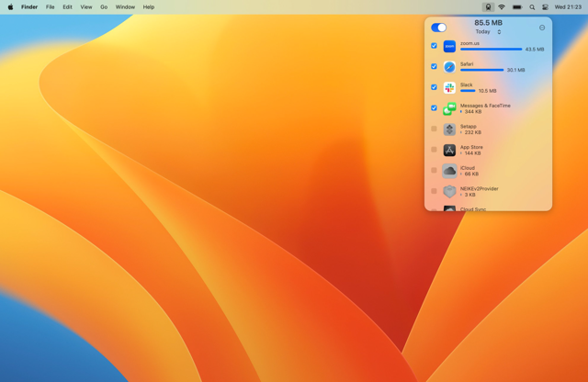This screenshot has height=382, width=588.
Task: Open the Today period dropdown
Action: coord(488,32)
